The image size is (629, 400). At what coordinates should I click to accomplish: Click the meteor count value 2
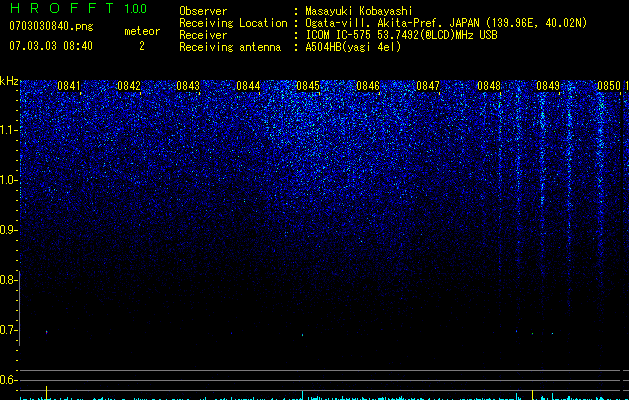click(142, 46)
